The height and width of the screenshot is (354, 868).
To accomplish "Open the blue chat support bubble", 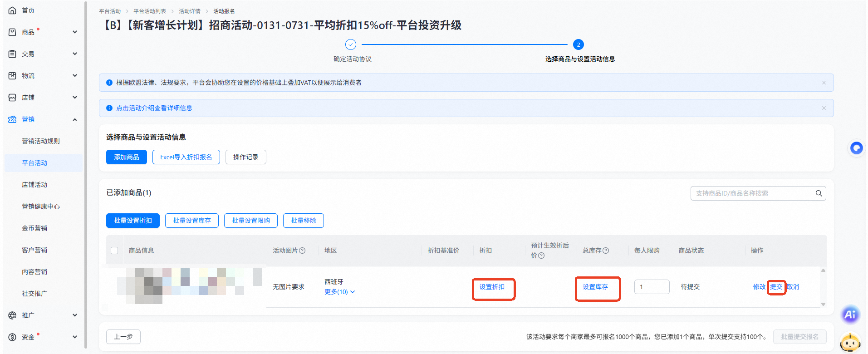I will (856, 148).
